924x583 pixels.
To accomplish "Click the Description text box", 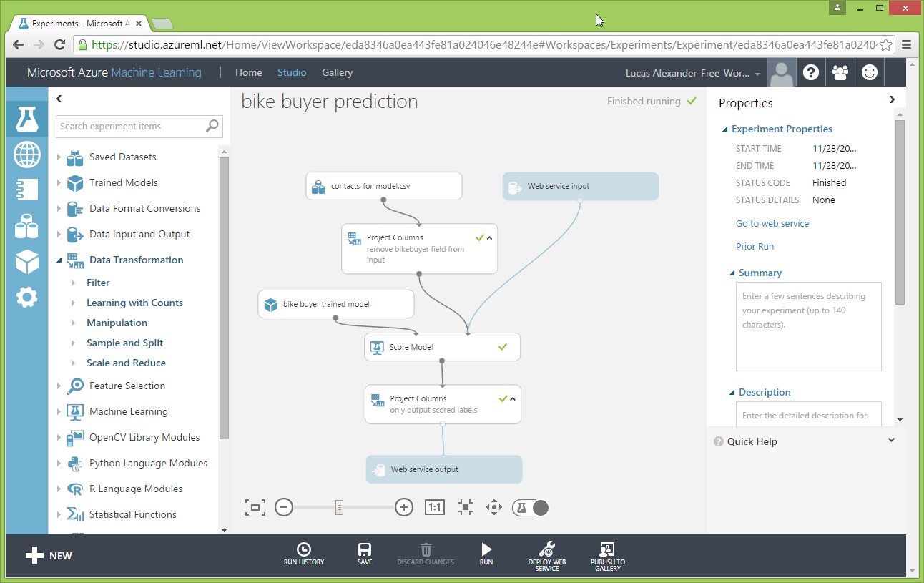I will (808, 414).
